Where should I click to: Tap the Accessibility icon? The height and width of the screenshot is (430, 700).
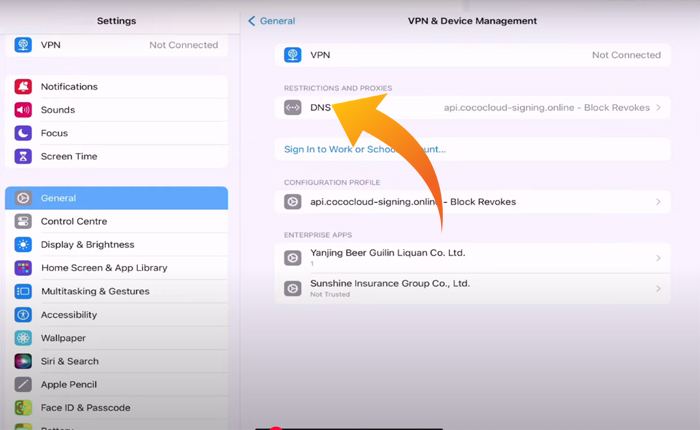[23, 314]
